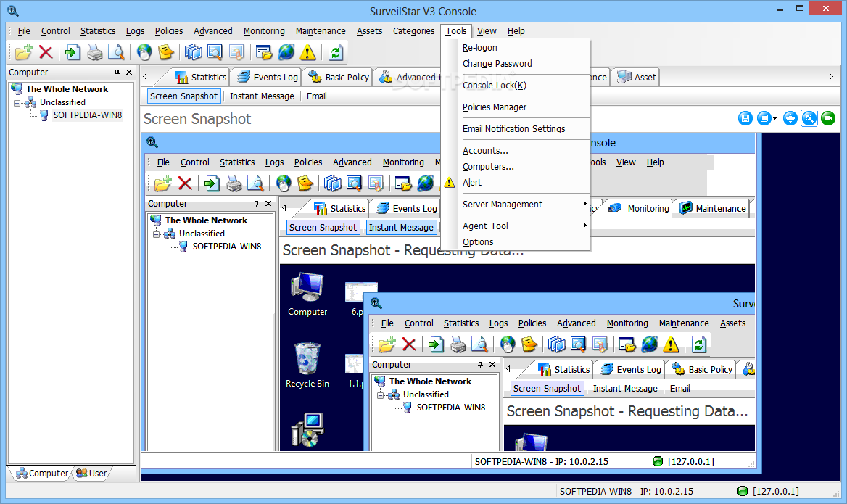Close the outer Computer panel
Image resolution: width=847 pixels, height=504 pixels.
129,73
